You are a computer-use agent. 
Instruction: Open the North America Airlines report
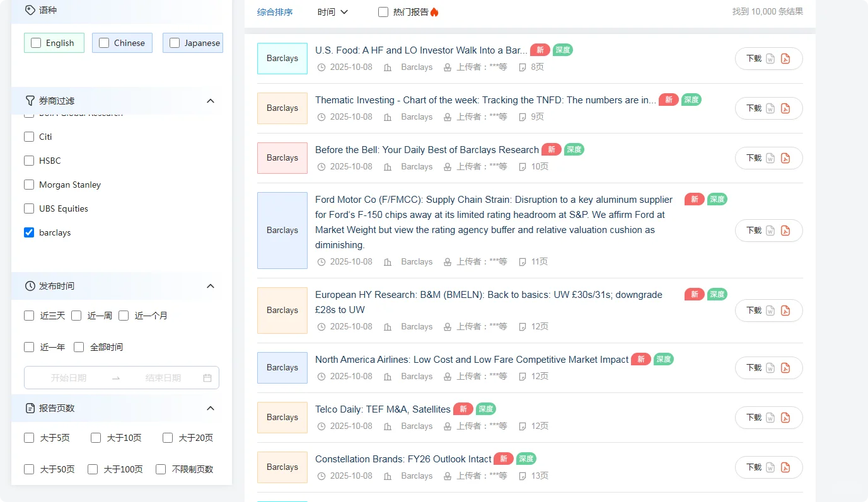click(472, 360)
